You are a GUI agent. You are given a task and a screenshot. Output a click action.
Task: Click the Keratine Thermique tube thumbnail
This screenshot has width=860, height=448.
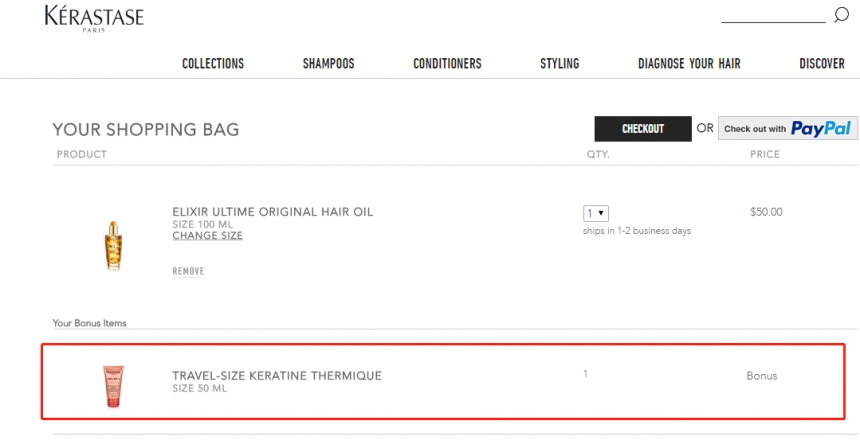pos(110,386)
